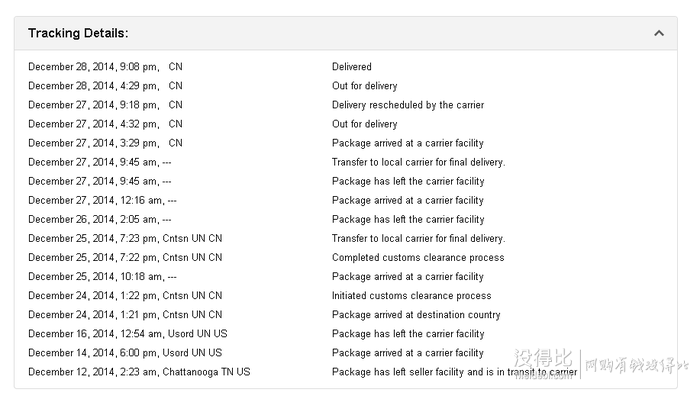Click December 26, 2014, 2:05 am entry
Viewport: 700px width, 399px height.
point(100,220)
